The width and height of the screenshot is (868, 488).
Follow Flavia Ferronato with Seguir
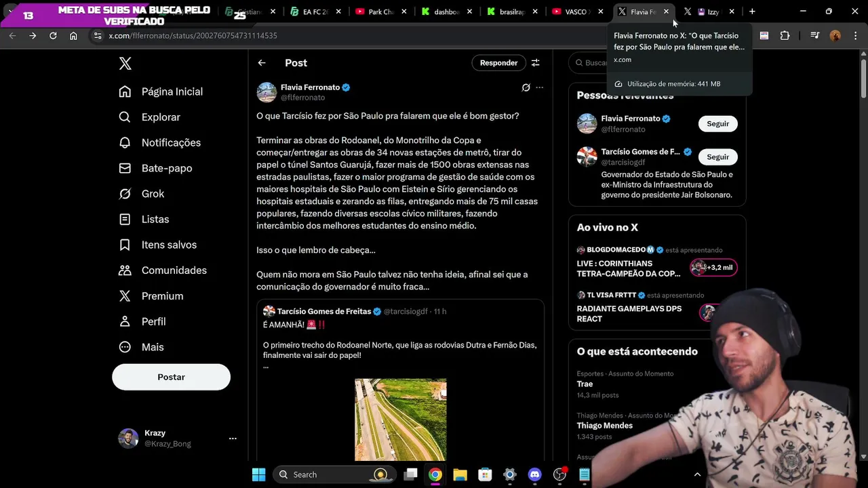click(717, 124)
